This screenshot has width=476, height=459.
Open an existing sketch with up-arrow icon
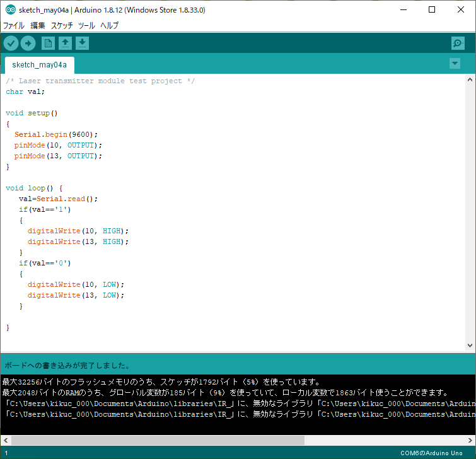(x=65, y=43)
